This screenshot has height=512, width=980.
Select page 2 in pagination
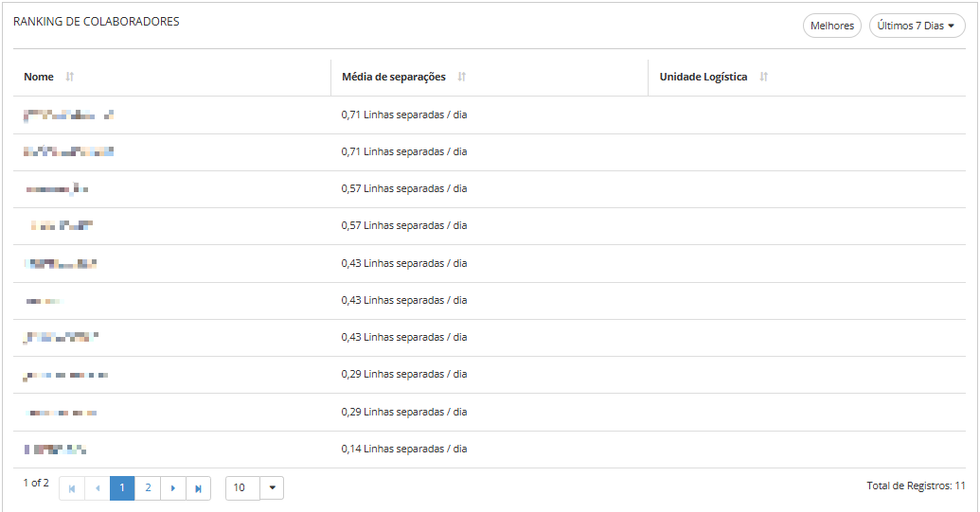pos(148,488)
